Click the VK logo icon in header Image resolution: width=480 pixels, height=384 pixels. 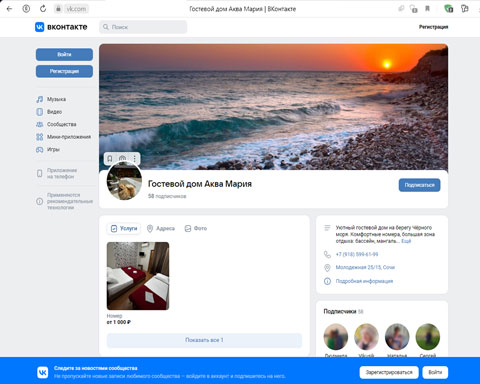tap(39, 27)
